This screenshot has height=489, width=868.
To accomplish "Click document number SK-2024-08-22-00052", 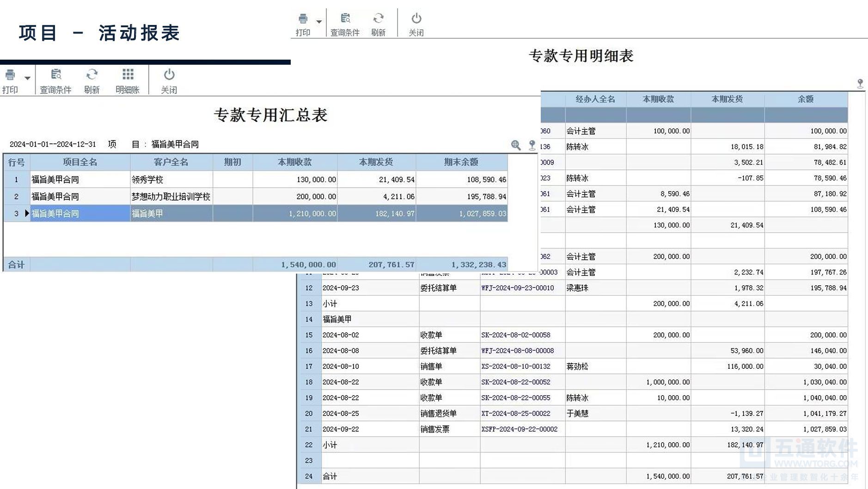I will click(515, 382).
